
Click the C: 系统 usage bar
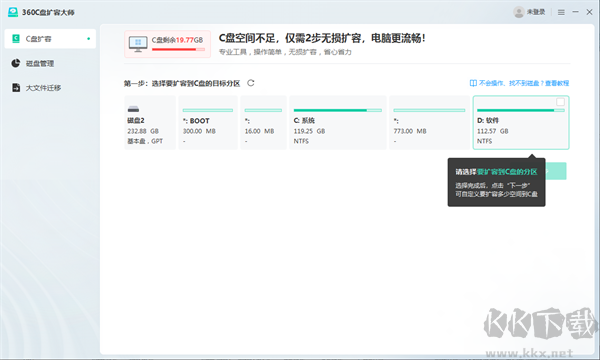(x=338, y=110)
